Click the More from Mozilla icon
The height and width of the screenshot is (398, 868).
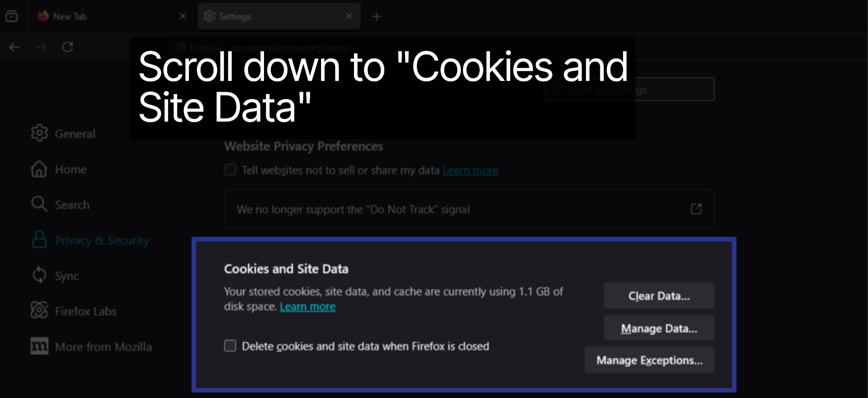point(39,346)
